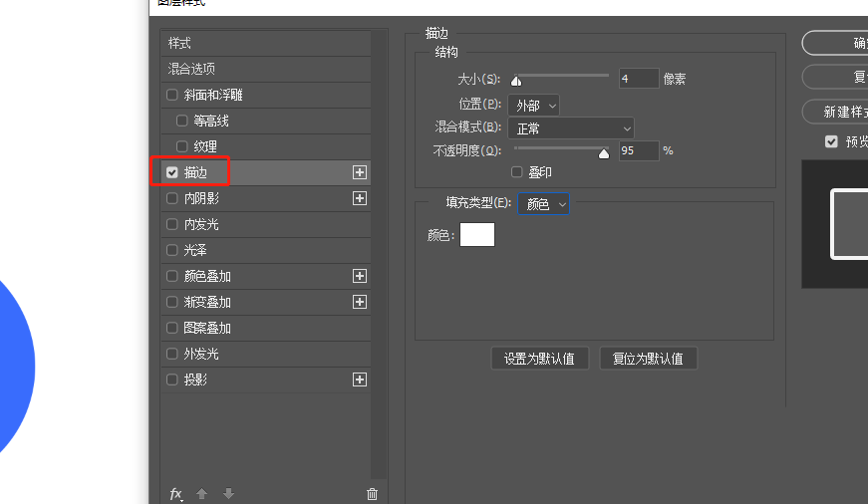This screenshot has width=868, height=504.
Task: Select the 图案叠加 effect row label
Action: click(207, 328)
